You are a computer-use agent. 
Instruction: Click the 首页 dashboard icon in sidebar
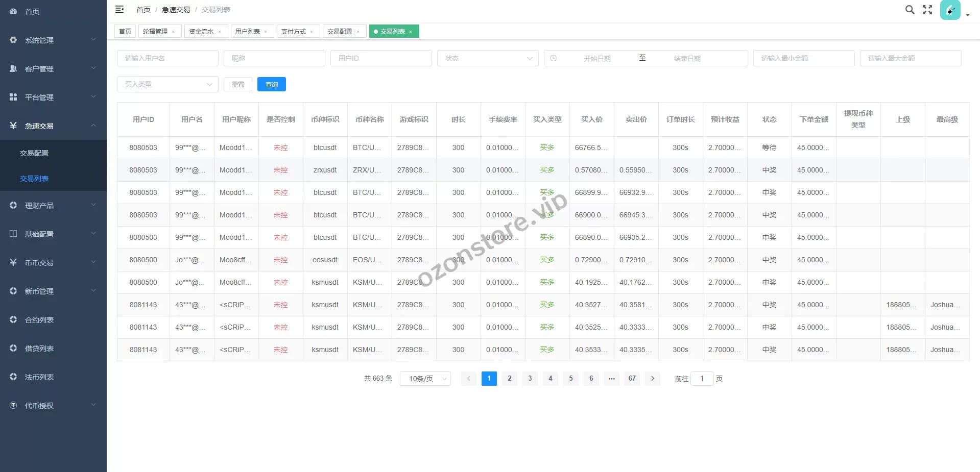click(x=14, y=11)
